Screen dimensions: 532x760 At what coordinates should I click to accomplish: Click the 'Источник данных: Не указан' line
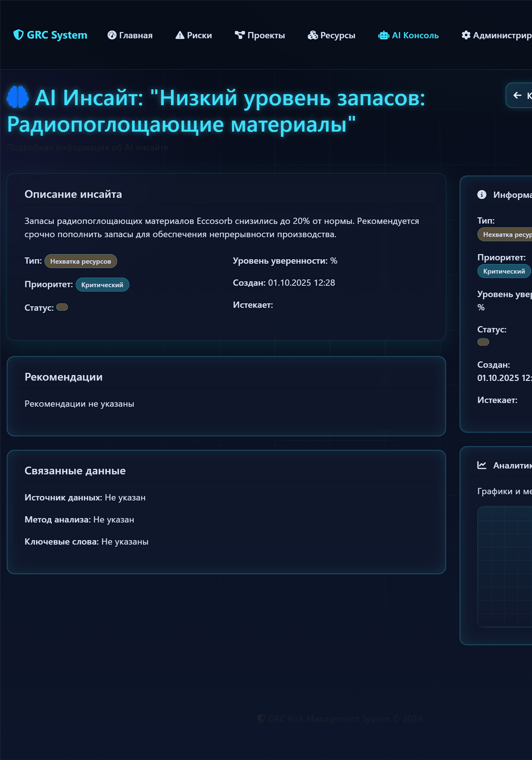click(85, 497)
